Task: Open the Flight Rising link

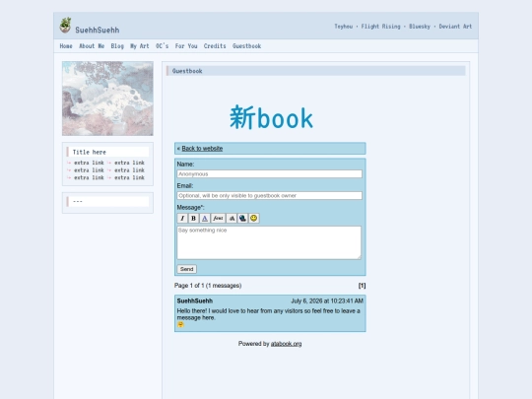Action: tap(380, 27)
